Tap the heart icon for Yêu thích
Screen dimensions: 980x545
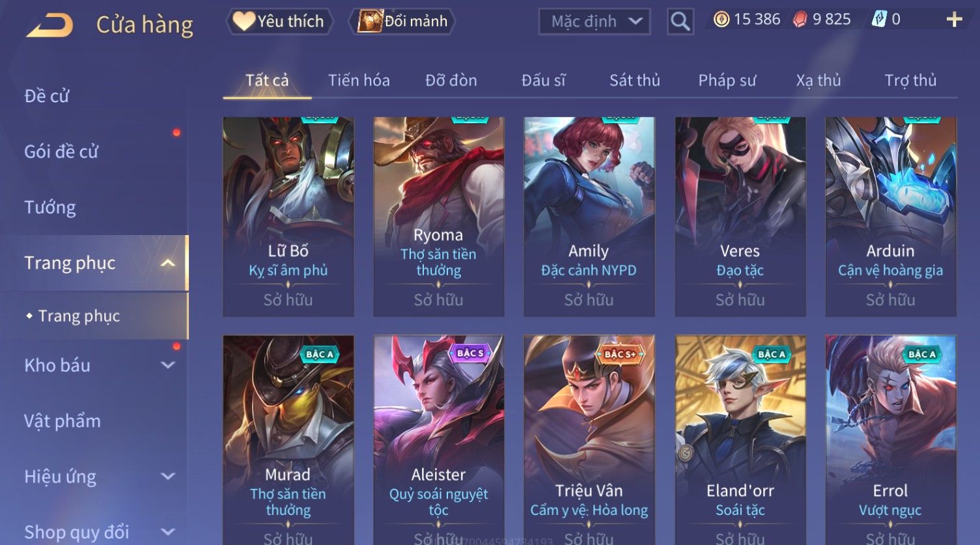[x=244, y=21]
